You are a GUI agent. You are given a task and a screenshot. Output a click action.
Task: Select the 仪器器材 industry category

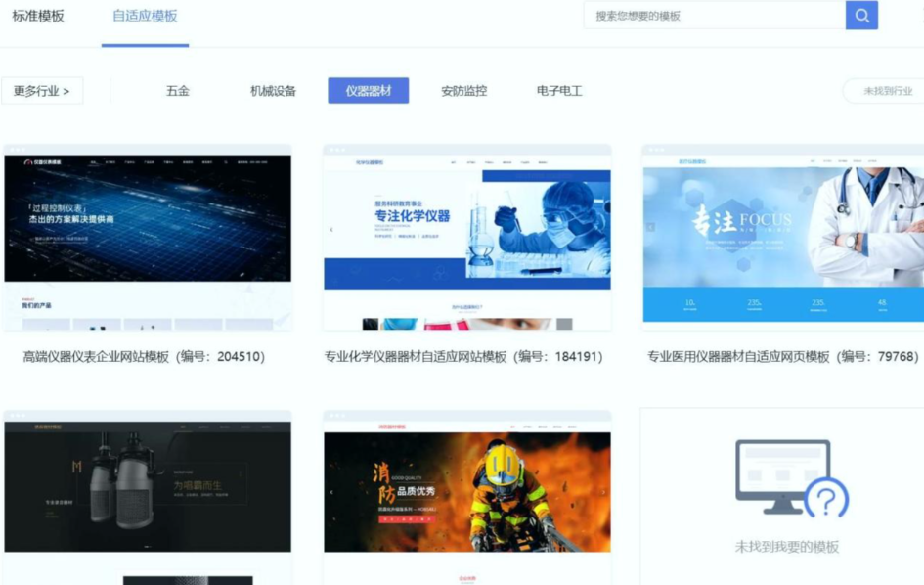(x=367, y=89)
